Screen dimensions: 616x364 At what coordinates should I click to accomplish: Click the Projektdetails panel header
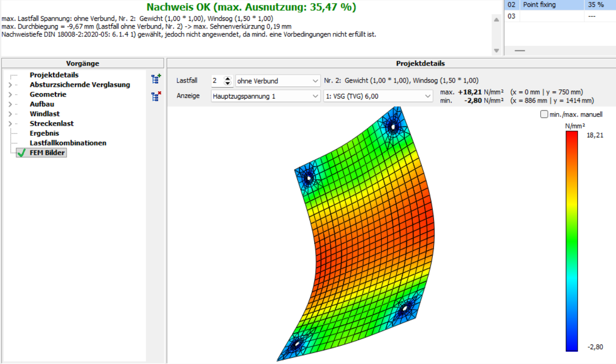(391, 63)
